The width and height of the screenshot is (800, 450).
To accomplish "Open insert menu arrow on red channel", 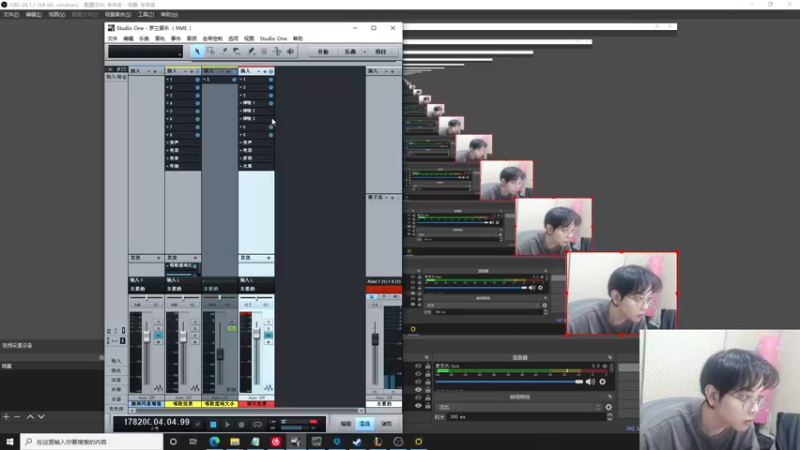I will 259,71.
